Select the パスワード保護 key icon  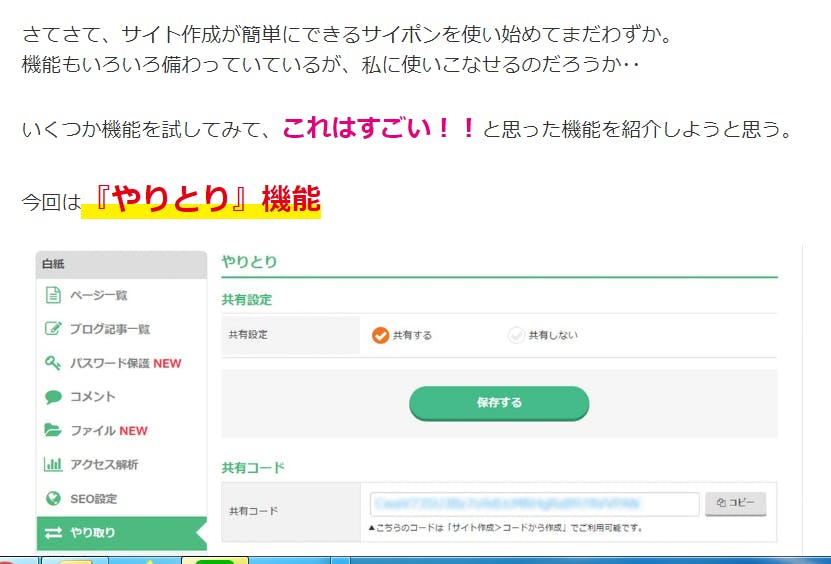click(x=53, y=363)
